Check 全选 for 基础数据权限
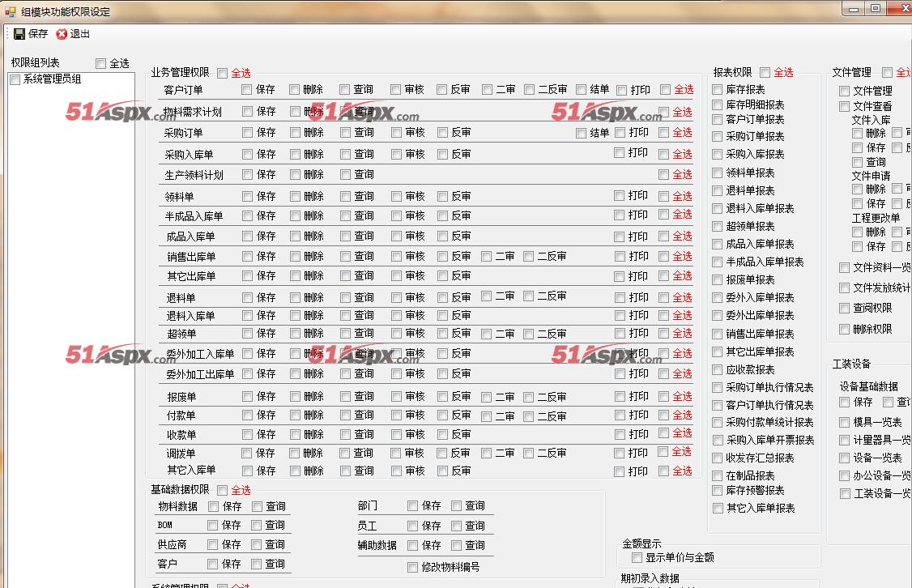The image size is (912, 588). pos(222,491)
